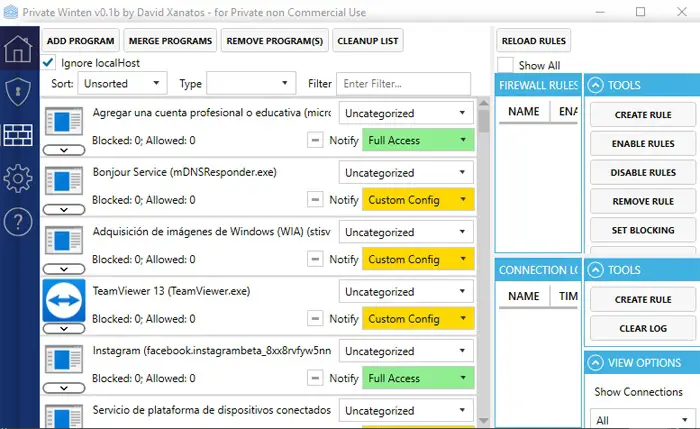700x429 pixels.
Task: Open the settings gear sidebar icon
Action: click(18, 179)
